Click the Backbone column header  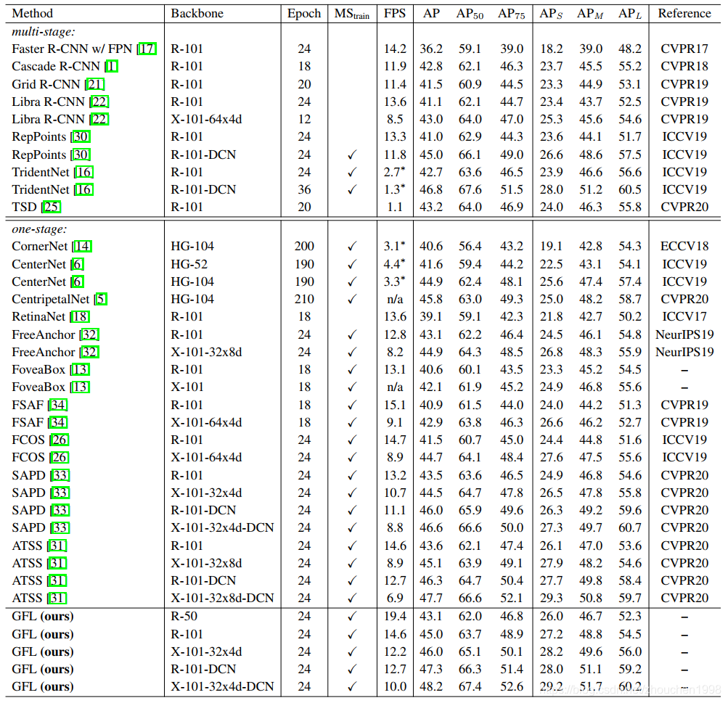tap(197, 13)
